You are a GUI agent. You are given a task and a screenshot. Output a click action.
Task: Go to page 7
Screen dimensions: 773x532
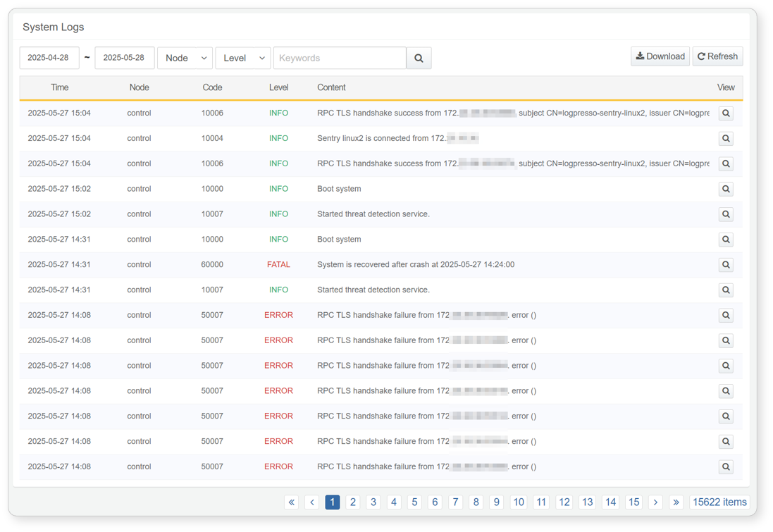pyautogui.click(x=455, y=502)
